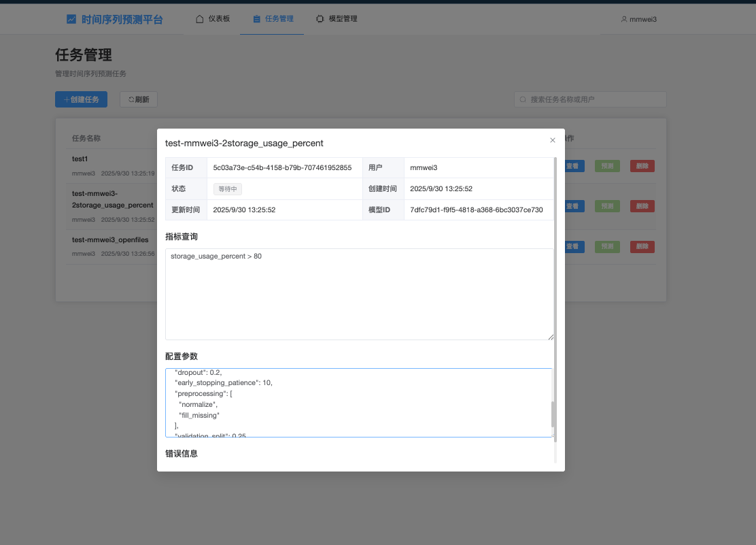Viewport: 756px width, 545px height.
Task: Click the model management chip icon
Action: (320, 19)
